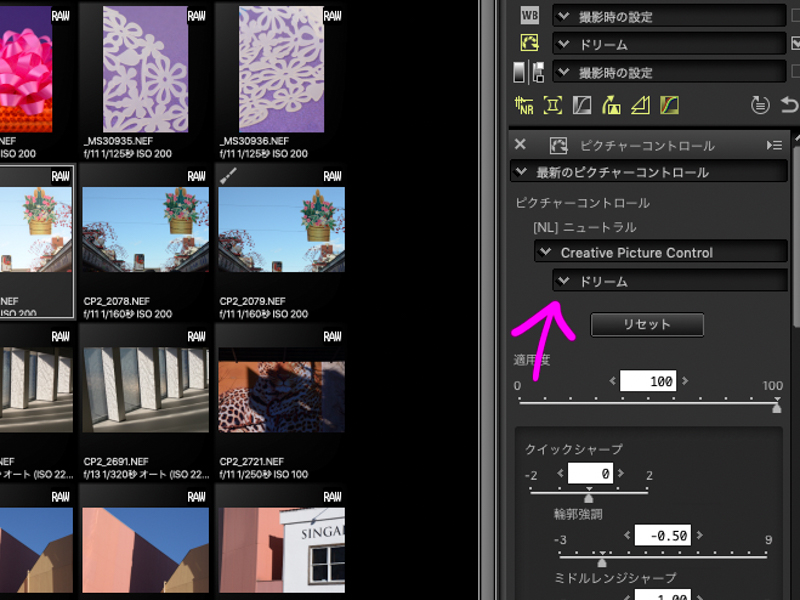Click the 適用度 value field showing 100
This screenshot has width=800, height=600.
tap(648, 381)
